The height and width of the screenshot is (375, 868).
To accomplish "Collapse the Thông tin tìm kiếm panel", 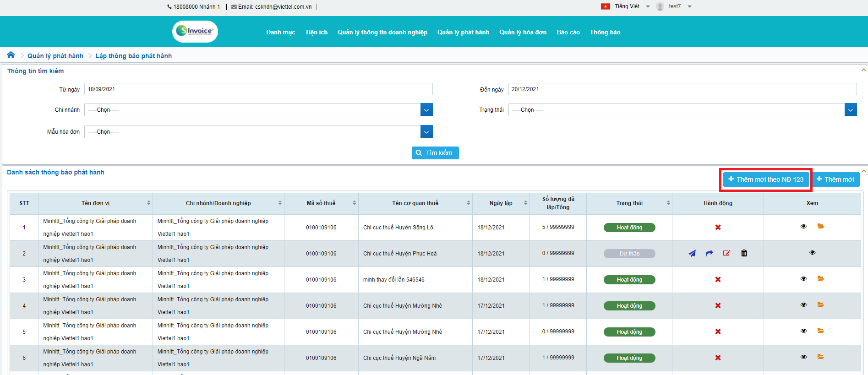I will [863, 70].
